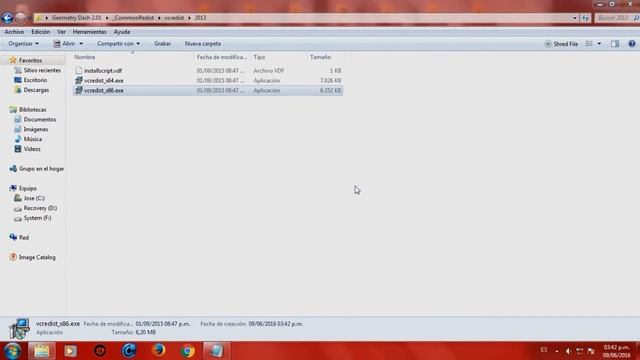Refresh the folder with the refresh icon
The image size is (640, 360).
(586, 18)
